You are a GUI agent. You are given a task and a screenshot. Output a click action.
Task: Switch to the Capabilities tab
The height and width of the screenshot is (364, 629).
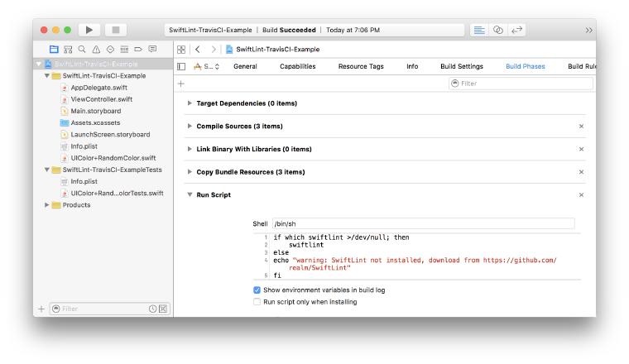[298, 66]
